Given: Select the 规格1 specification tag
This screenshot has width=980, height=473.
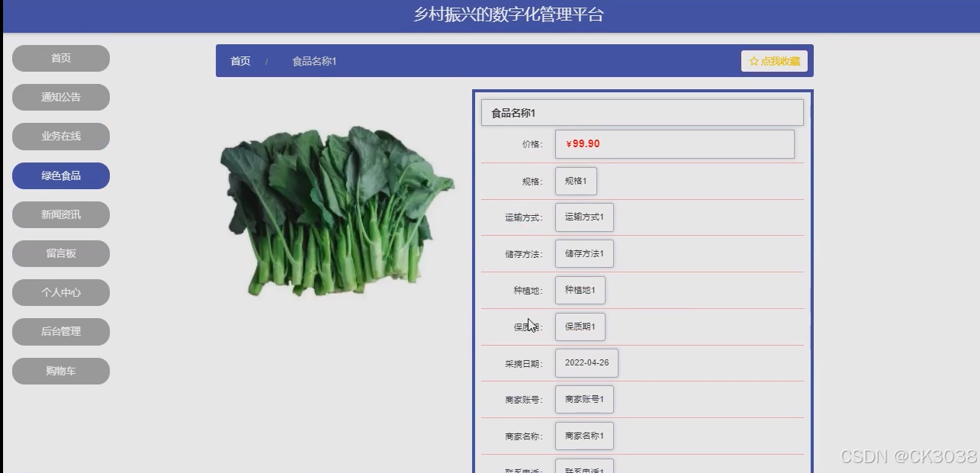Looking at the screenshot, I should point(576,181).
